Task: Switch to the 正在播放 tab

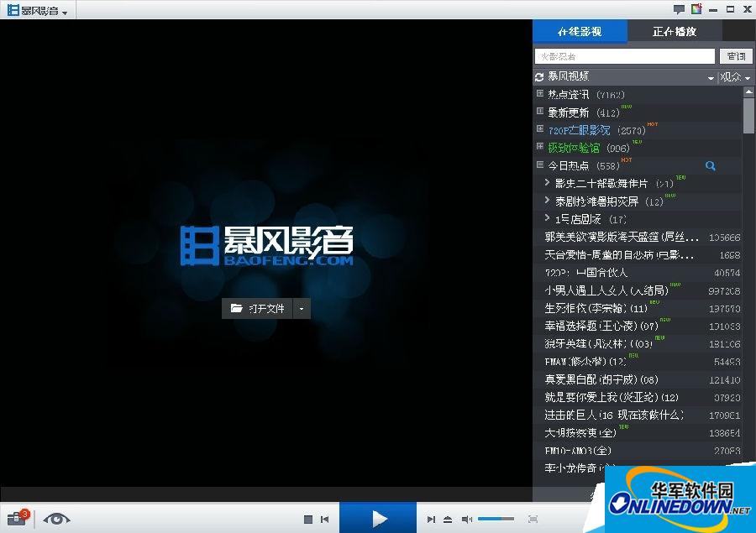Action: [x=675, y=31]
